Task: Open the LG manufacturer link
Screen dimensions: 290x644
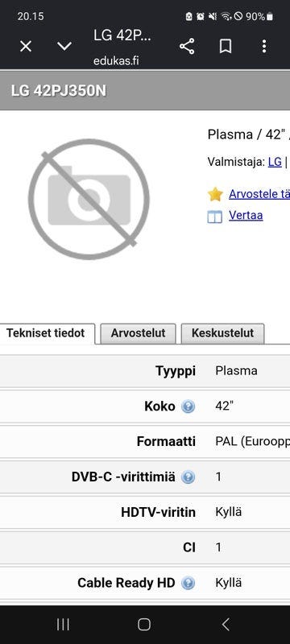Action: [x=275, y=162]
